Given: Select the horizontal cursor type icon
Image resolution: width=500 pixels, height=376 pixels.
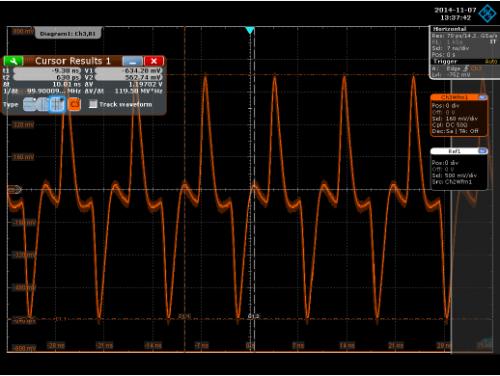Looking at the screenshot, I should point(29,104).
